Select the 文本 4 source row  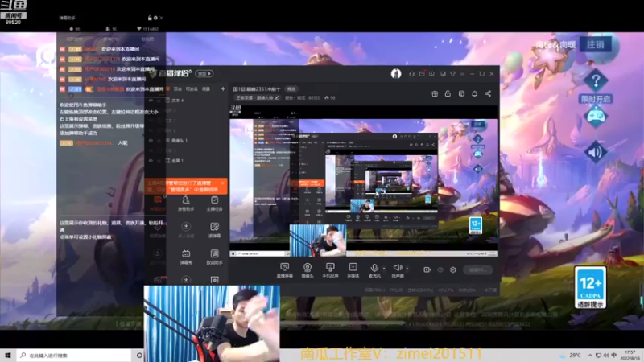pos(186,100)
